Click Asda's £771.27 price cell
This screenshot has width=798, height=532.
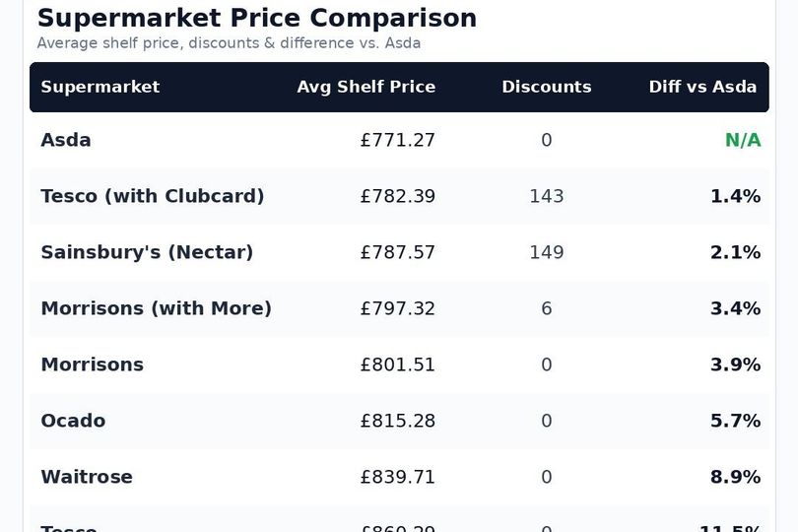(x=397, y=140)
